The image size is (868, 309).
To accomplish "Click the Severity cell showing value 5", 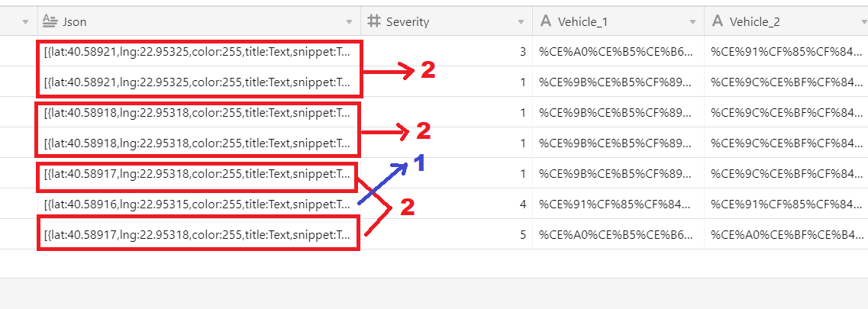I will tap(447, 233).
